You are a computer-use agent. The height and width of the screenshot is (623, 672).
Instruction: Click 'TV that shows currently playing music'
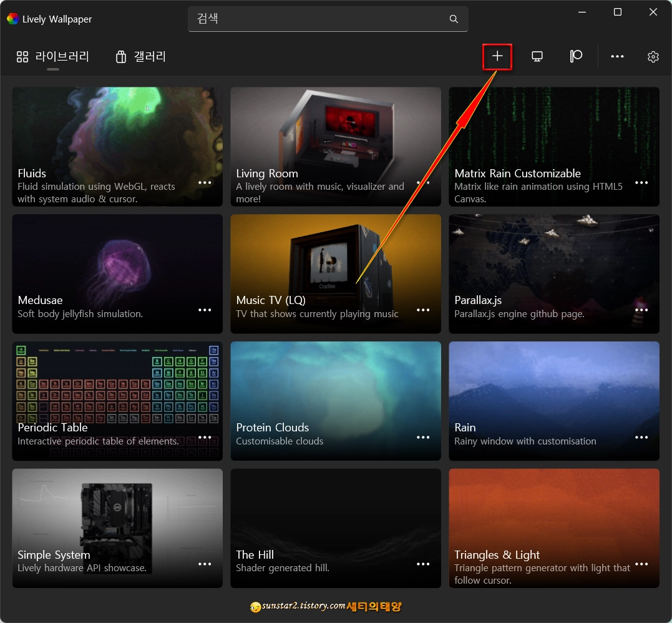[x=317, y=314]
